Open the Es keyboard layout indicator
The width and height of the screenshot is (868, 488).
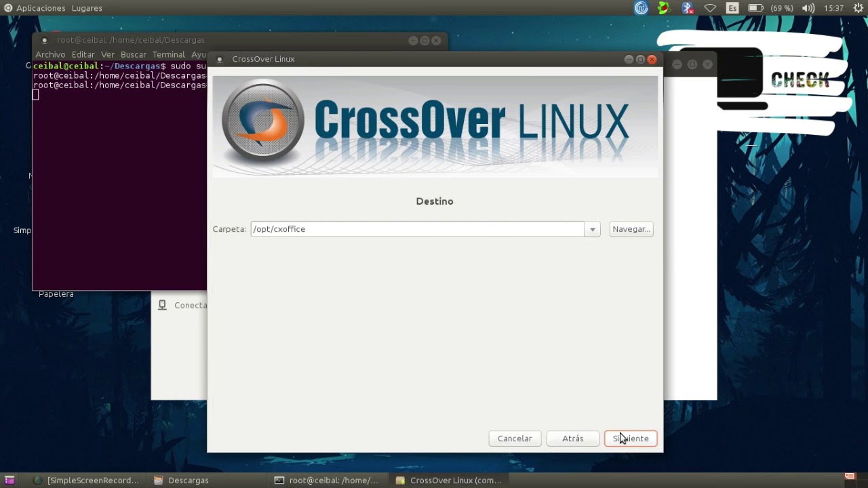pyautogui.click(x=732, y=8)
